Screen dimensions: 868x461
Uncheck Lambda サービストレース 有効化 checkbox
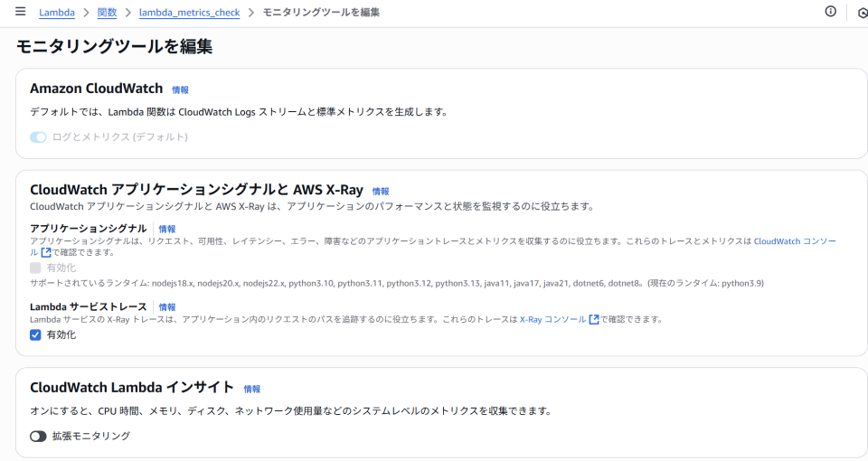[x=35, y=334]
